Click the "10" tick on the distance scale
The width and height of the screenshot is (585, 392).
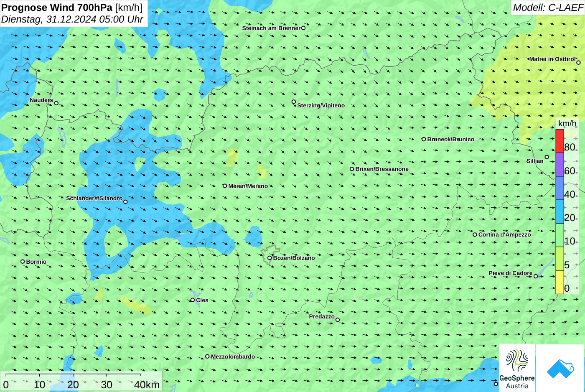40,384
